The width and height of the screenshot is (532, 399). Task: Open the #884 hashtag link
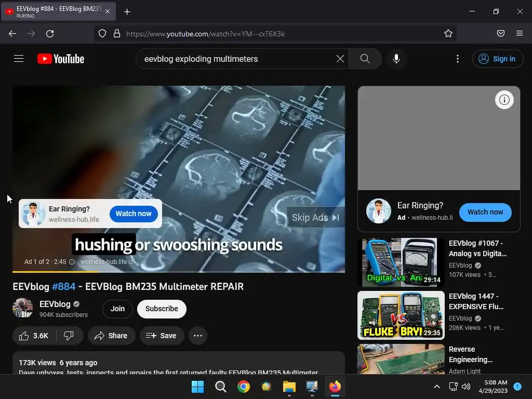(x=63, y=286)
